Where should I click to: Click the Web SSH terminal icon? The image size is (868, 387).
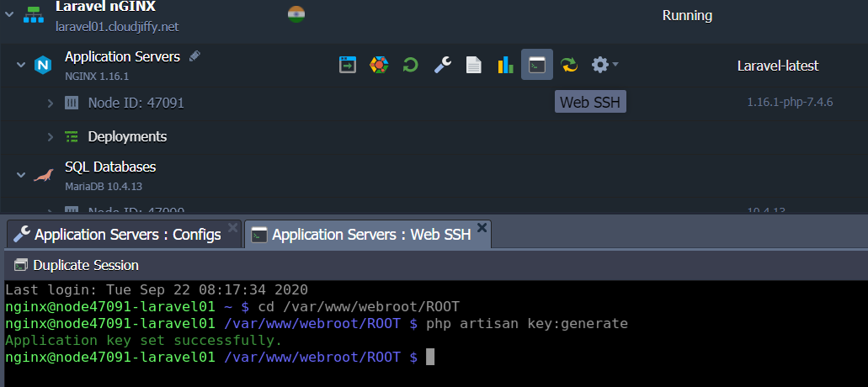click(x=537, y=65)
